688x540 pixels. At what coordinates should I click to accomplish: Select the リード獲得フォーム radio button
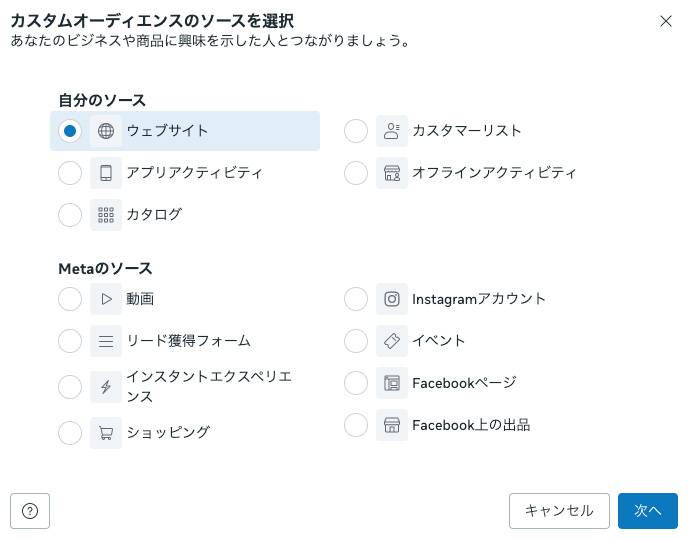tap(70, 341)
